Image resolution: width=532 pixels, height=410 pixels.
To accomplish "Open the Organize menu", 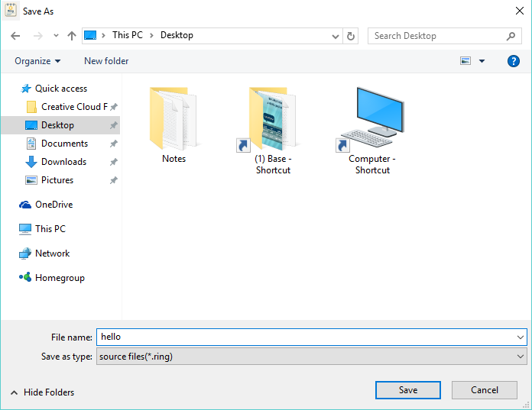I will pos(37,61).
